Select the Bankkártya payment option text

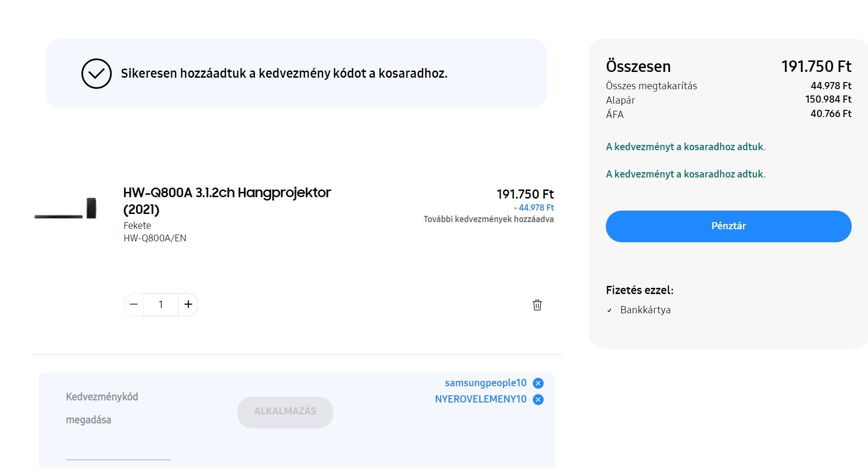tap(645, 310)
